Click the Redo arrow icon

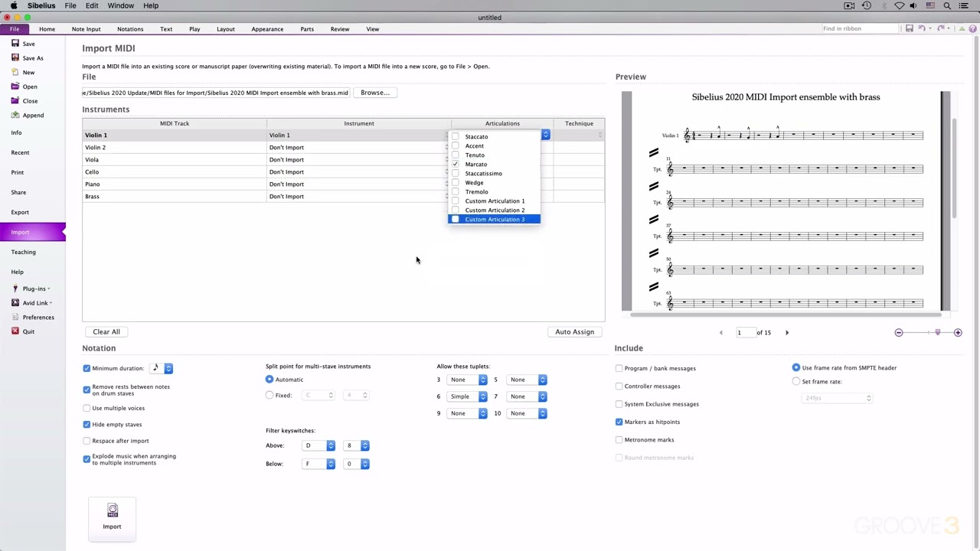pyautogui.click(x=941, y=28)
